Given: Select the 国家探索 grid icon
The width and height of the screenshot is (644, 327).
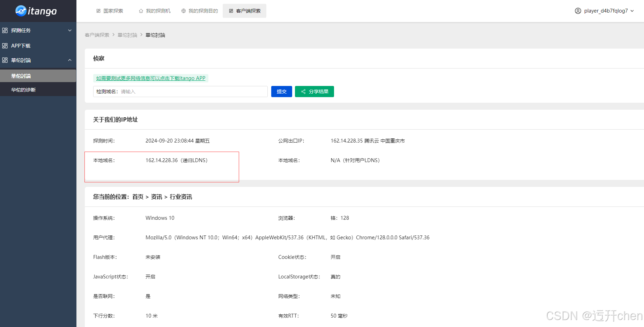Looking at the screenshot, I should coord(98,11).
